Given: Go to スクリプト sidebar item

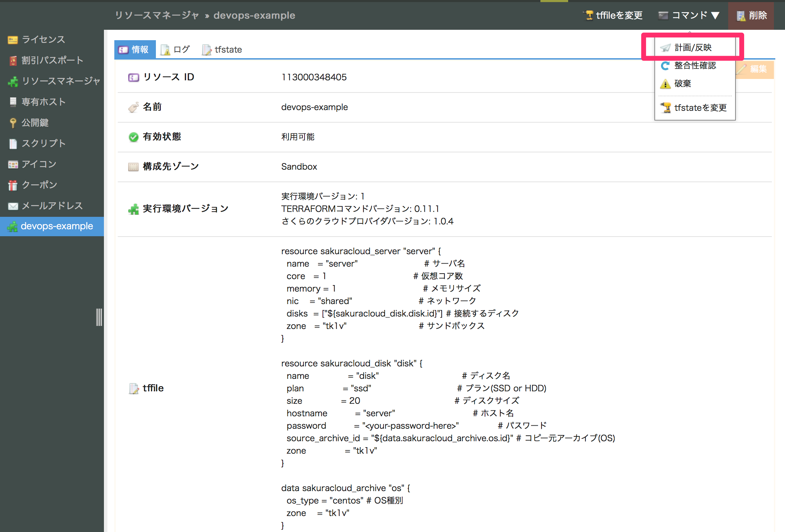Looking at the screenshot, I should pos(52,143).
